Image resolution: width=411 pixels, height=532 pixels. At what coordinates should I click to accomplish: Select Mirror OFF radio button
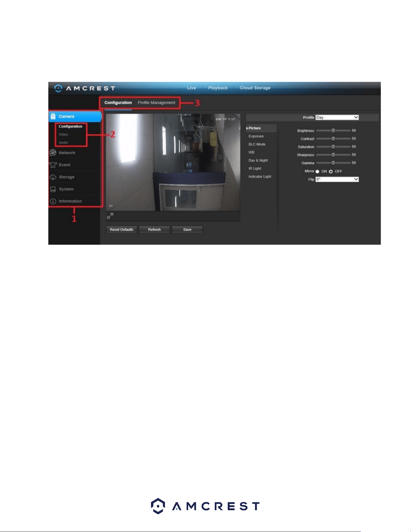[x=331, y=171]
